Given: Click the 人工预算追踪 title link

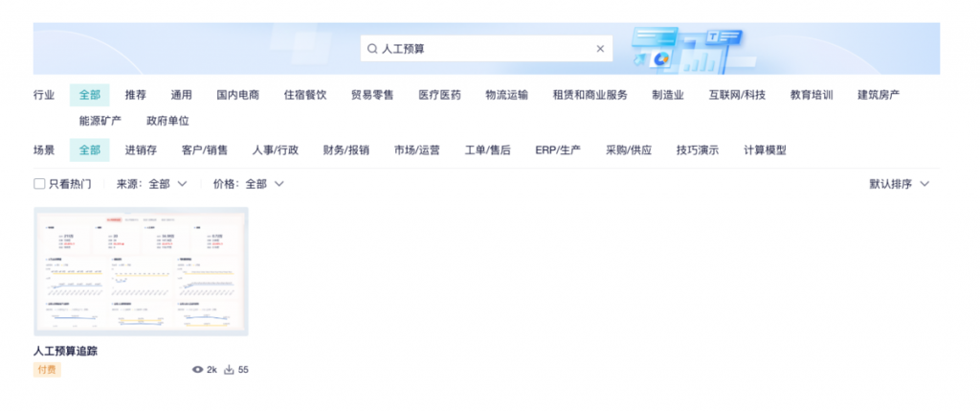Looking at the screenshot, I should (x=66, y=352).
